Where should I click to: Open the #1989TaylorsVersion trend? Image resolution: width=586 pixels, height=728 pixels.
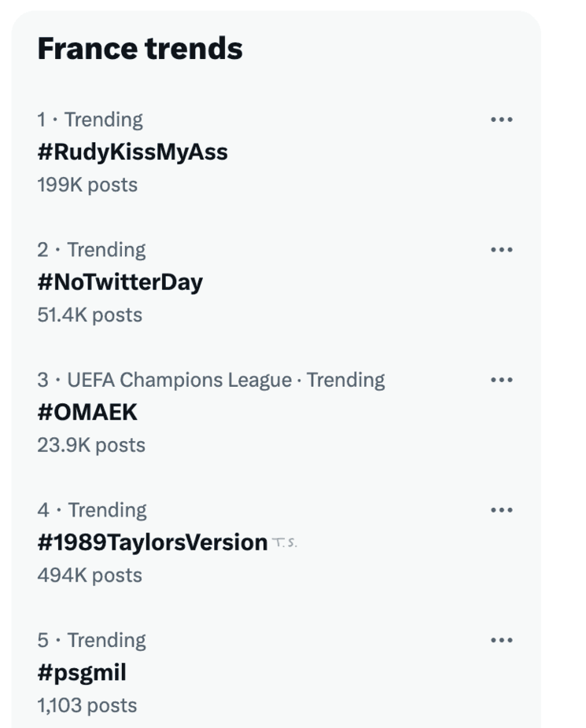(151, 542)
